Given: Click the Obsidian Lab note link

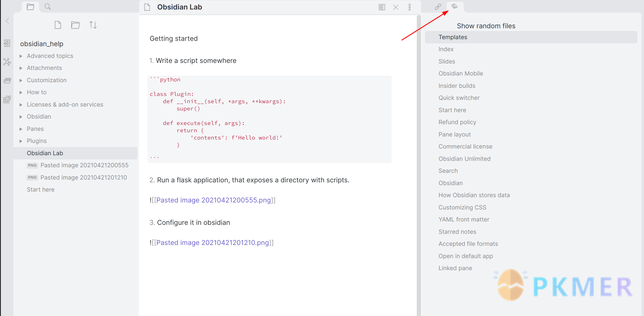Looking at the screenshot, I should pyautogui.click(x=45, y=153).
